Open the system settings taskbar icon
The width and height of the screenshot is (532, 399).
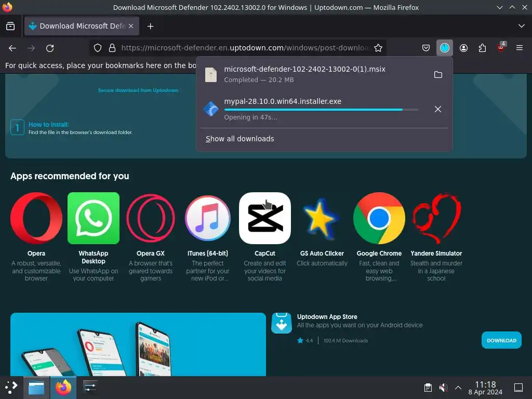click(90, 388)
